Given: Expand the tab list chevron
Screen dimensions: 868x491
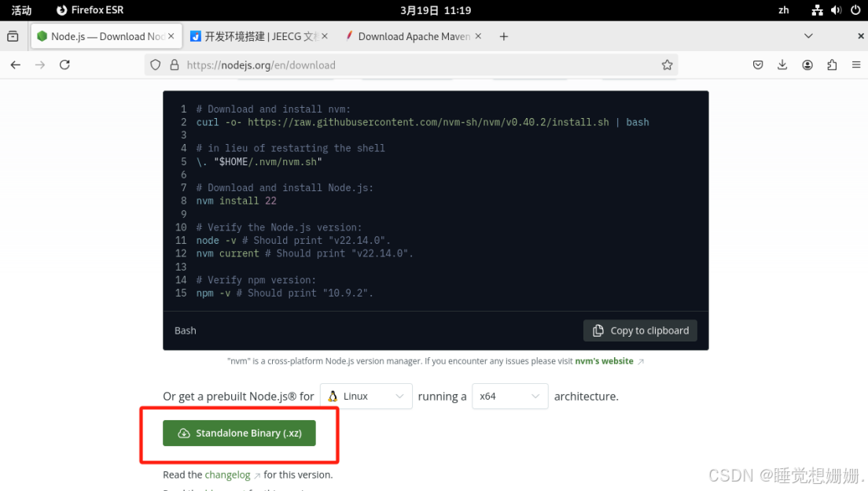Looking at the screenshot, I should pyautogui.click(x=809, y=35).
